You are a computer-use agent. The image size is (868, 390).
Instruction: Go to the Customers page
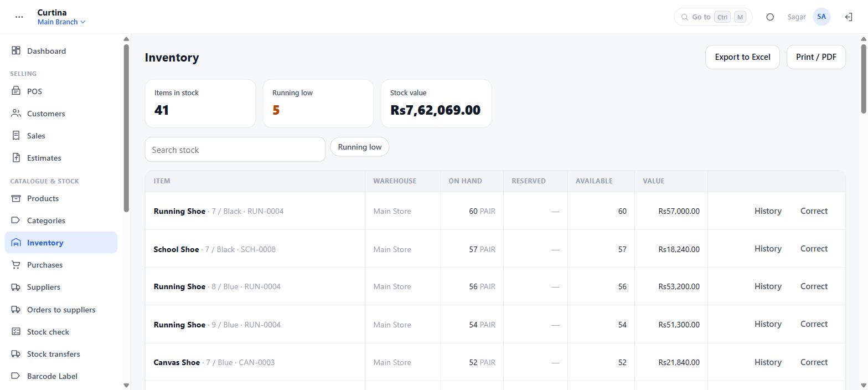click(61, 114)
